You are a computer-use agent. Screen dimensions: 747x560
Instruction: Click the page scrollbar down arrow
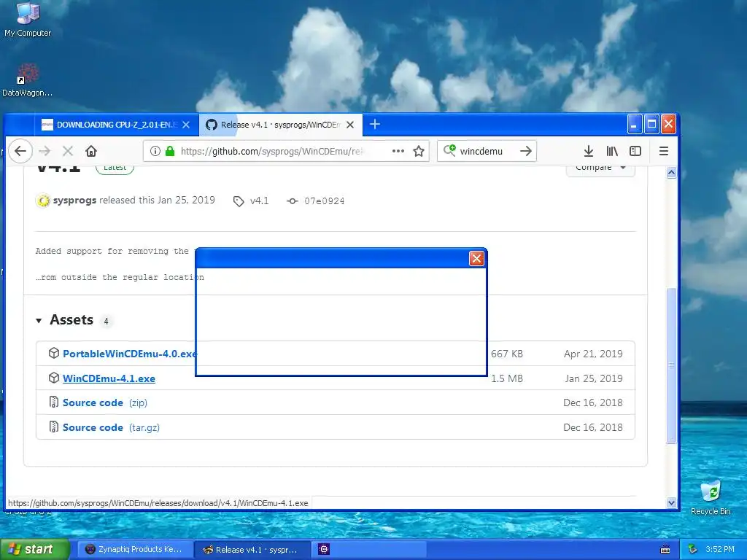tap(671, 502)
